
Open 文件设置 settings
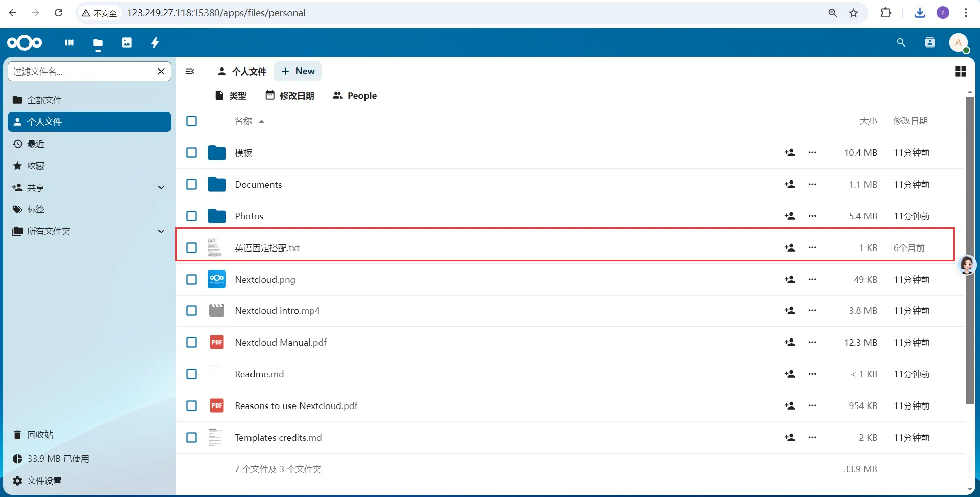click(89, 481)
